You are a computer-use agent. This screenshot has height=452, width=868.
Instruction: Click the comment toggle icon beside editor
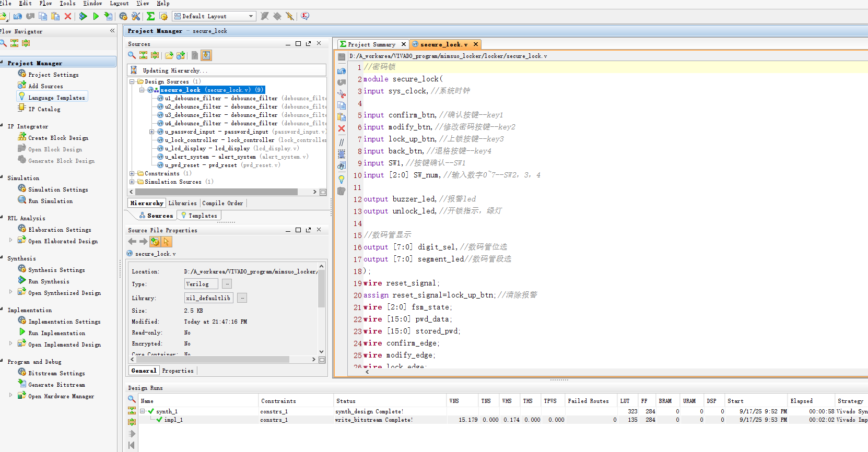342,142
